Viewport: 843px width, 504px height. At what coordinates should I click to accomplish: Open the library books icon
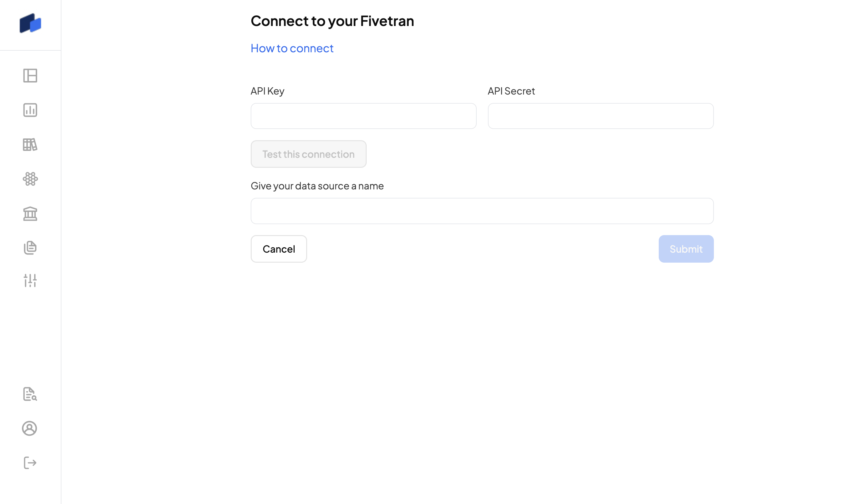(30, 145)
